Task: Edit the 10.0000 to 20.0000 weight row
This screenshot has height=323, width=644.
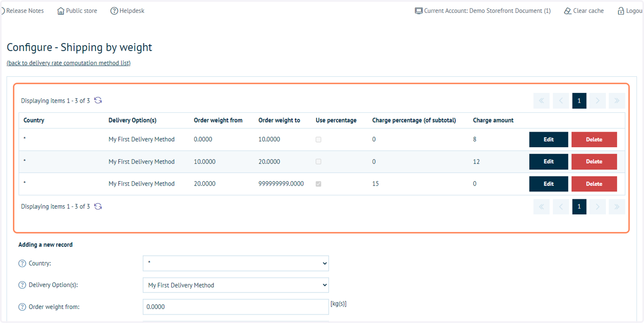Action: [x=548, y=161]
